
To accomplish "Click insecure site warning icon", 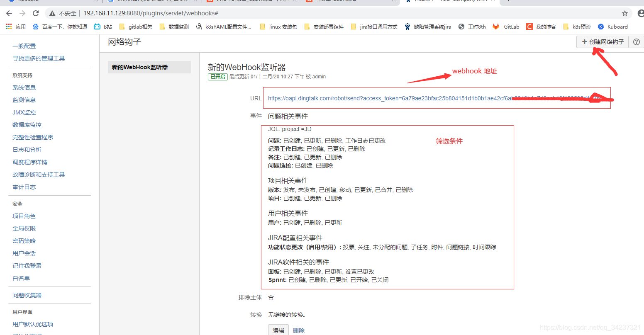I will point(52,13).
